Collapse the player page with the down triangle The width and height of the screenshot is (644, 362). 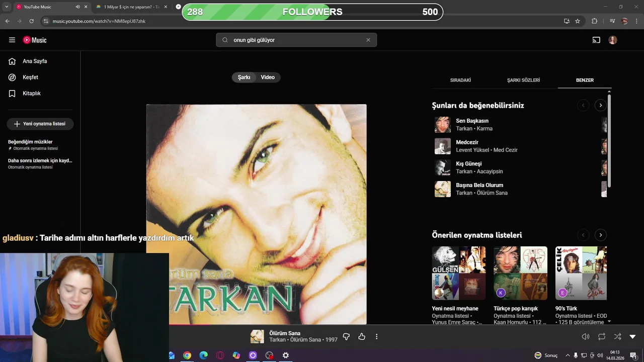point(633,337)
